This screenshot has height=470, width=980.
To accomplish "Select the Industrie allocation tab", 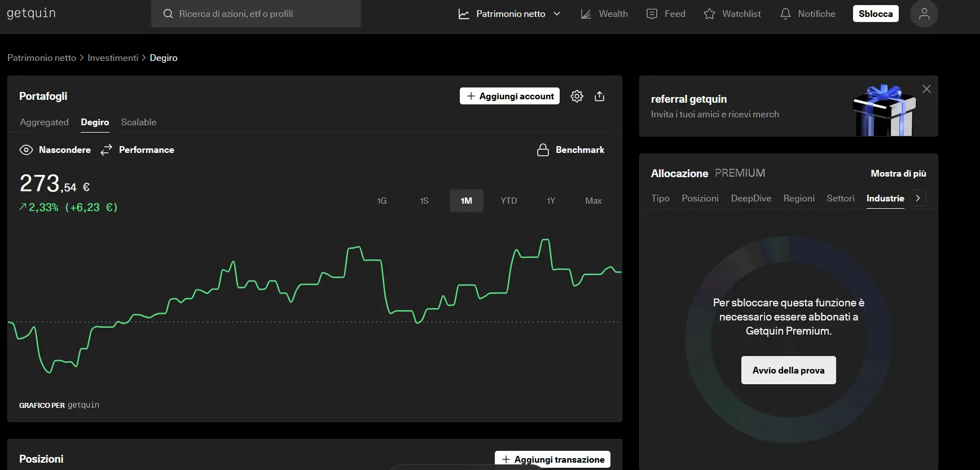I will coord(885,198).
